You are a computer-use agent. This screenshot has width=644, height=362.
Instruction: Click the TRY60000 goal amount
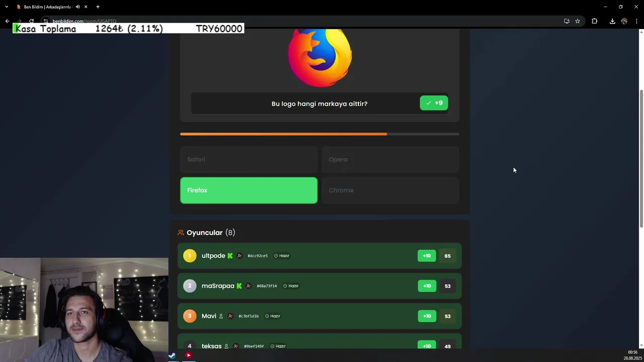219,29
